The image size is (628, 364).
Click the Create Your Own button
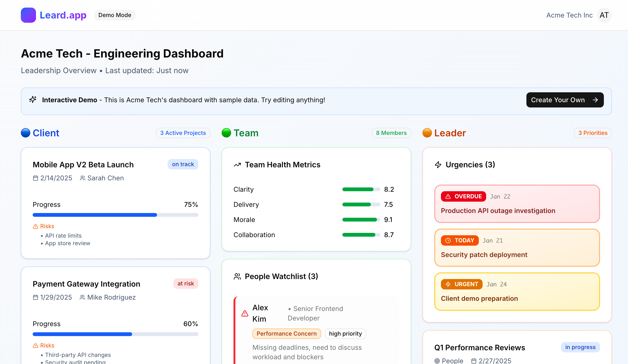tap(565, 100)
